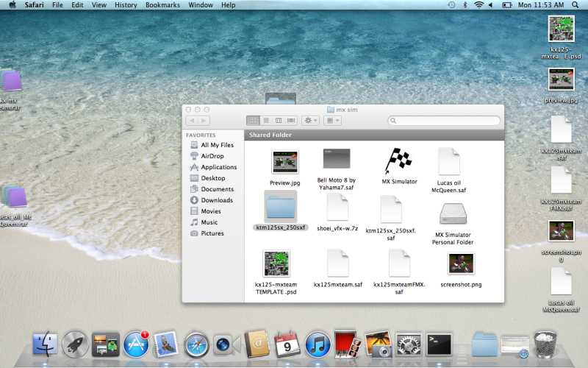
Task: Open the View menu
Action: click(99, 5)
